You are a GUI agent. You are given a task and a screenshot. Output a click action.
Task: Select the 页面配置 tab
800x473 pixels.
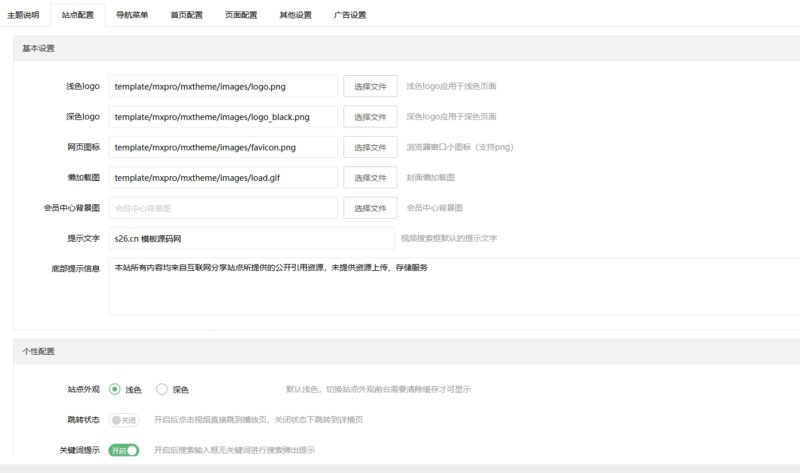pos(240,15)
